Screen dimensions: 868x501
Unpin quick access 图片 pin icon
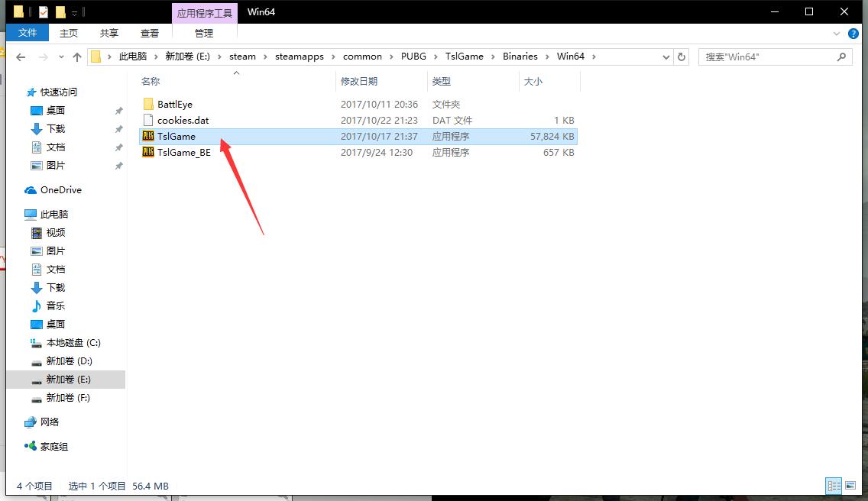click(x=118, y=166)
